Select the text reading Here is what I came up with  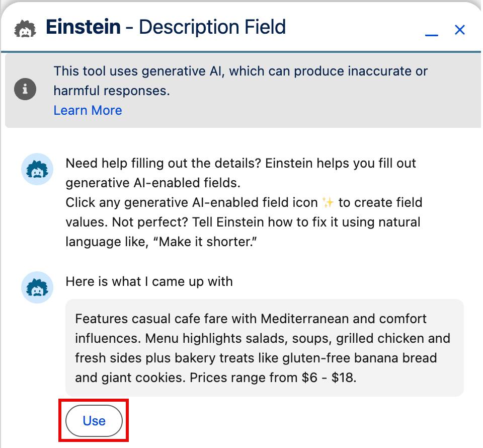148,282
